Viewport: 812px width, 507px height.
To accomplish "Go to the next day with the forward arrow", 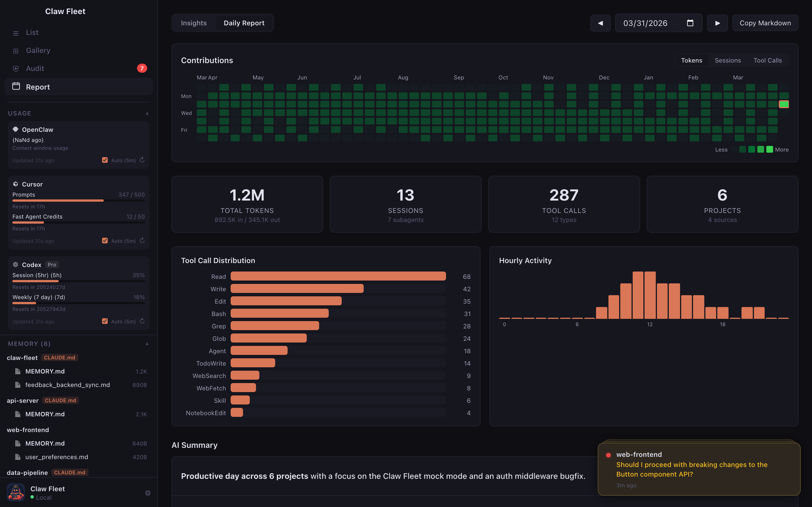I will pos(717,23).
